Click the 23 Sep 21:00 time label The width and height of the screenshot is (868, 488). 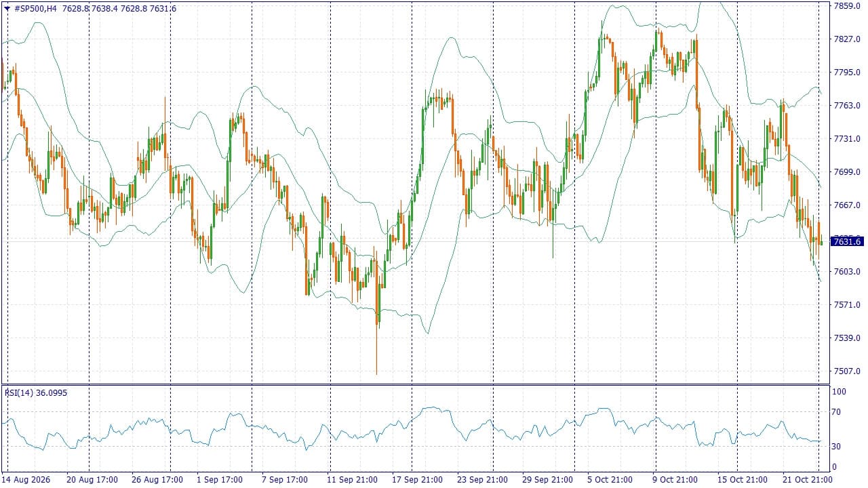pyautogui.click(x=482, y=479)
